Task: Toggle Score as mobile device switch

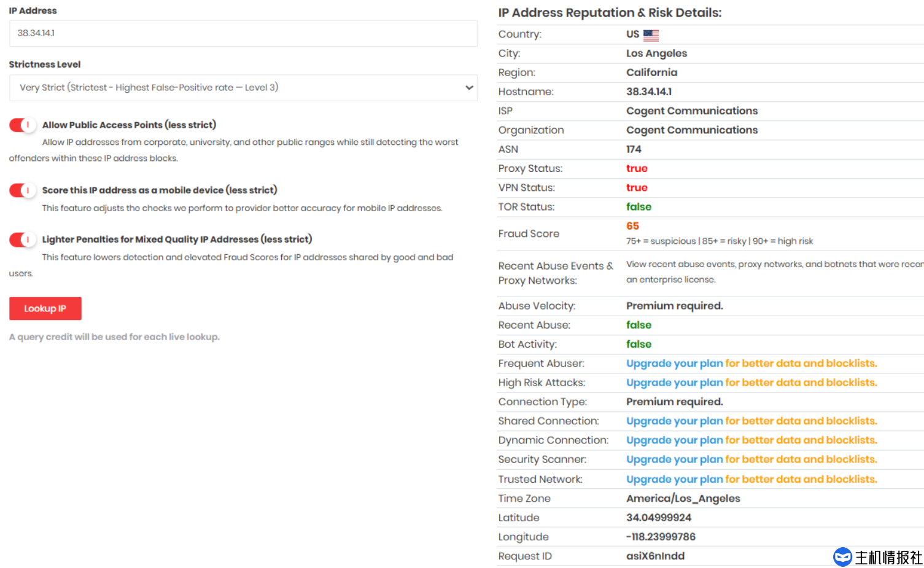Action: point(22,190)
